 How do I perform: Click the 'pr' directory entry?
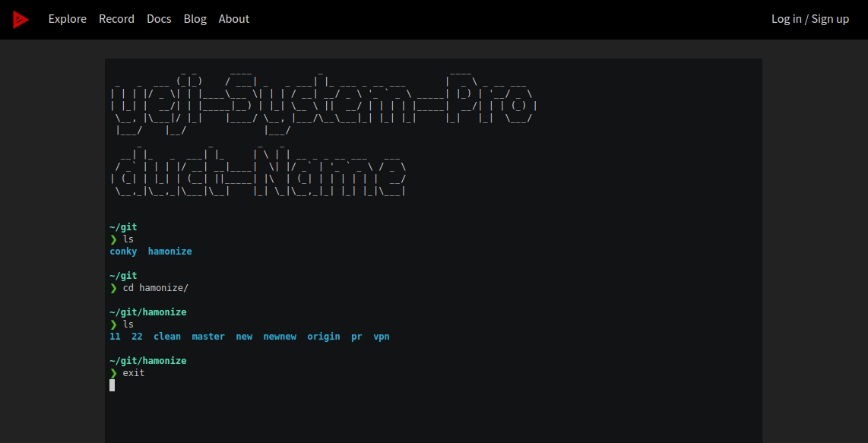point(356,337)
